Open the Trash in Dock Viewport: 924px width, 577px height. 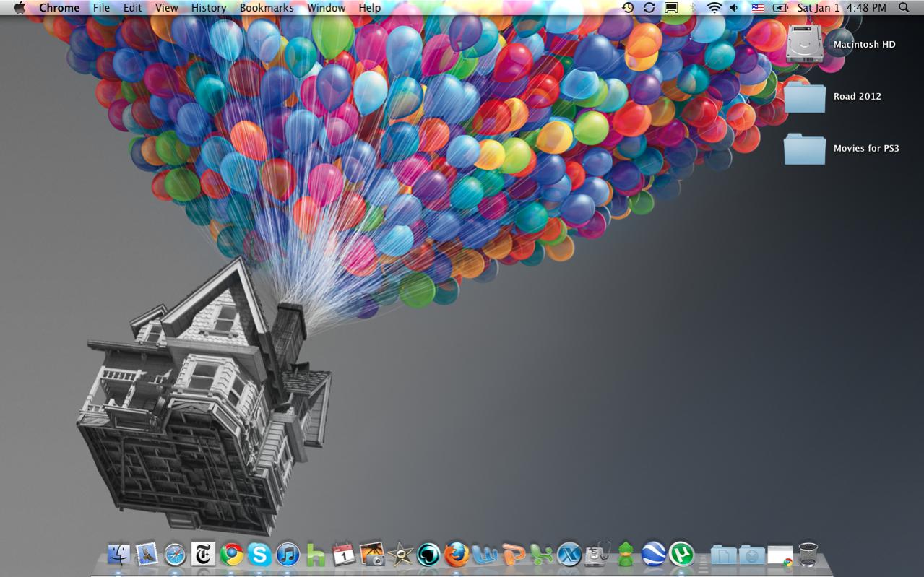pos(808,555)
